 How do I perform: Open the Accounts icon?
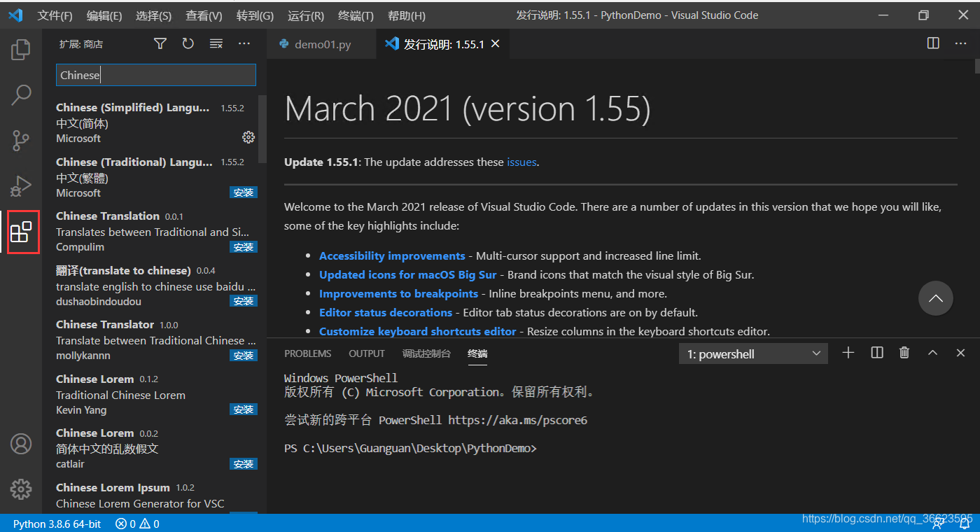tap(21, 444)
